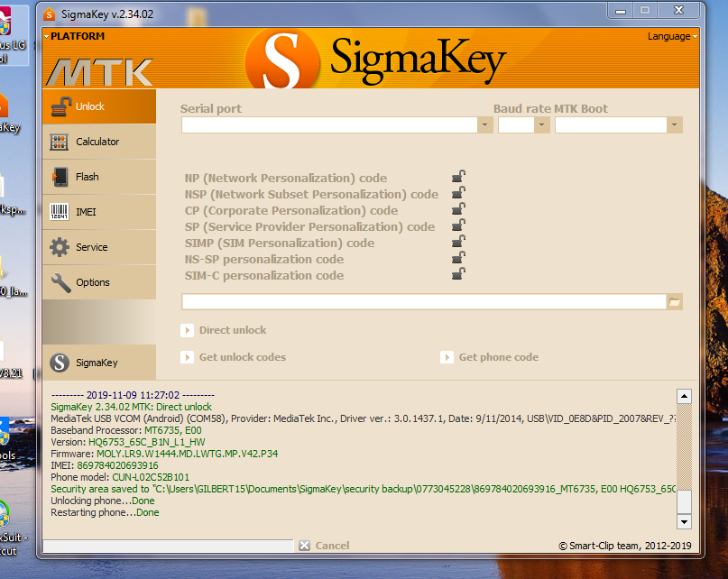Click the log scrollbar thumb
728x579 pixels.
tap(684, 502)
